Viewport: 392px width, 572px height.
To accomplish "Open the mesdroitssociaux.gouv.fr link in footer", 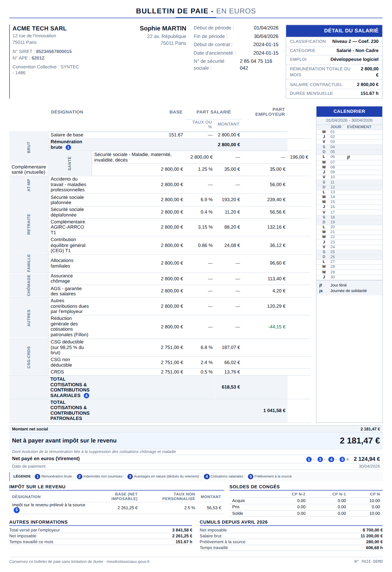I will [128, 562].
